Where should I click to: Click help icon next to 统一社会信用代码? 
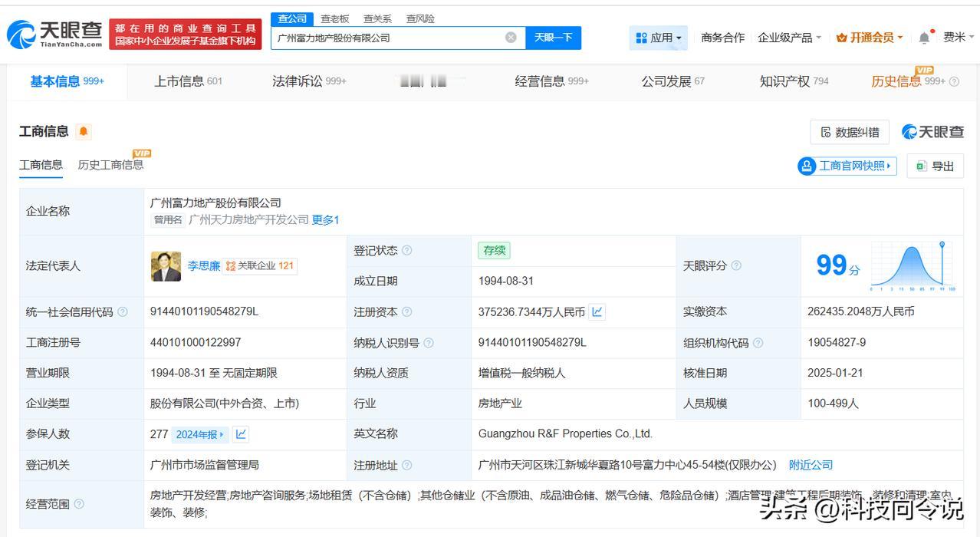[123, 312]
